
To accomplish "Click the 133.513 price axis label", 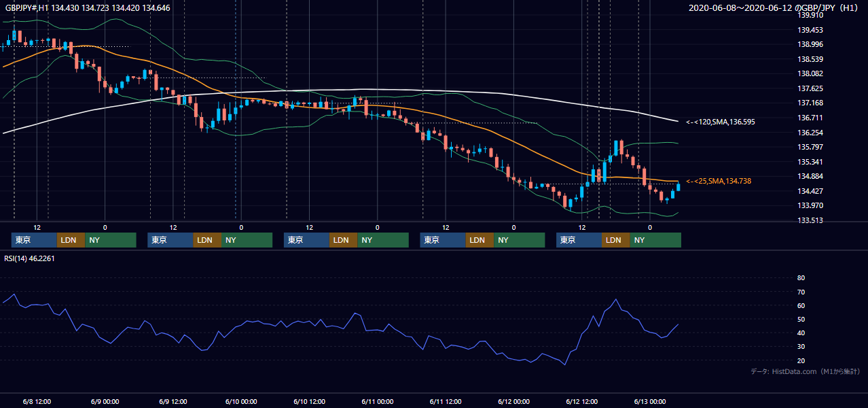I will pyautogui.click(x=810, y=221).
